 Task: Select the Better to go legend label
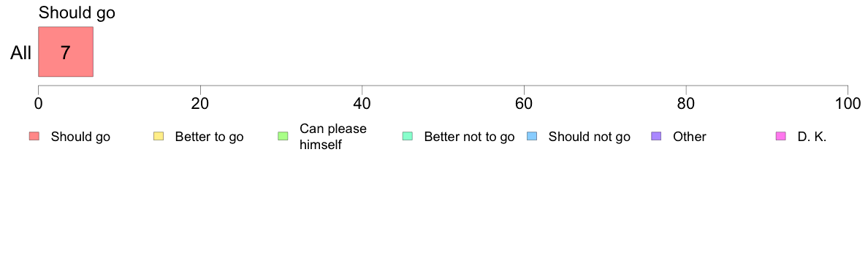point(209,137)
